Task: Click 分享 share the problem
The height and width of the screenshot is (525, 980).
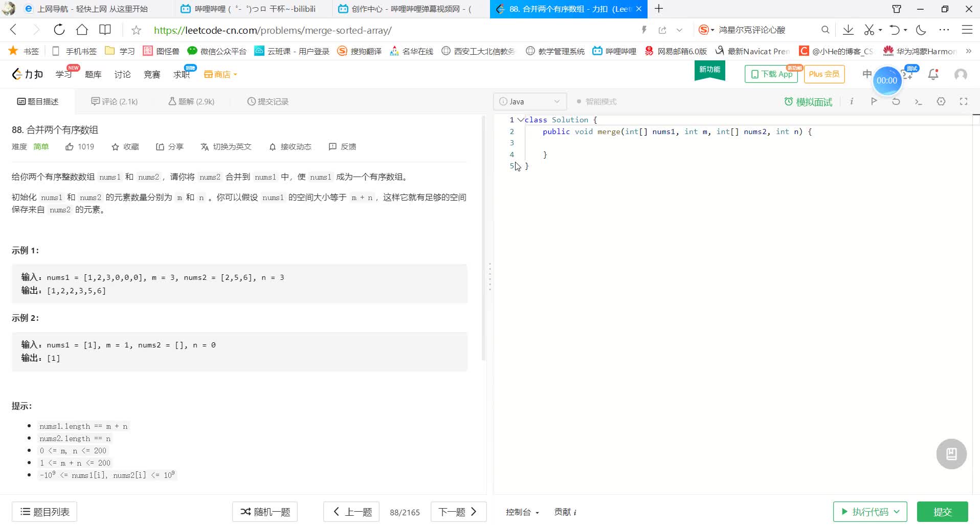Action: pyautogui.click(x=169, y=147)
